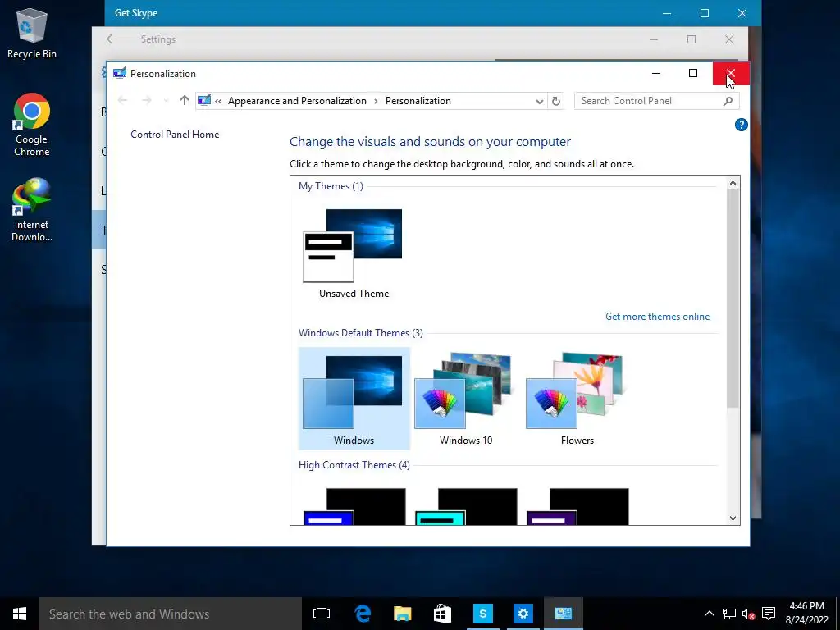Go up one level with the up arrow
Image resolution: width=840 pixels, height=630 pixels.
point(185,101)
